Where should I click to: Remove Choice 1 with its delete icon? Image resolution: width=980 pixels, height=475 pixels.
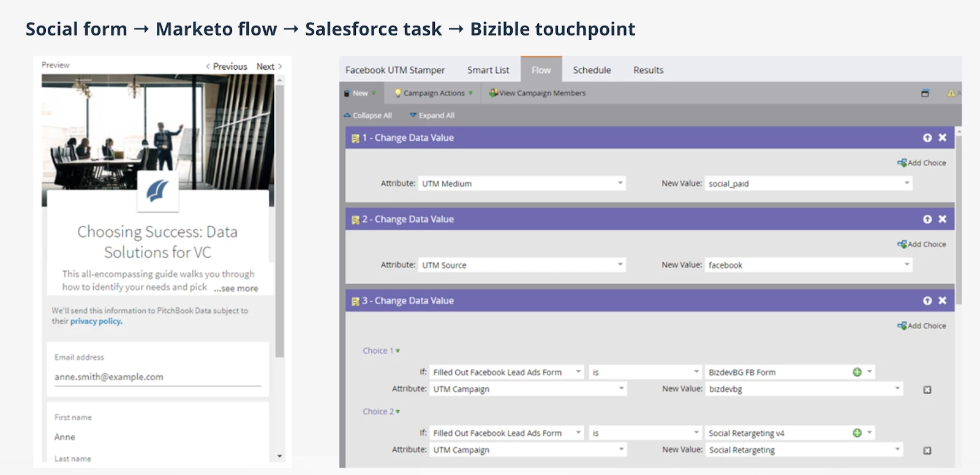click(927, 390)
